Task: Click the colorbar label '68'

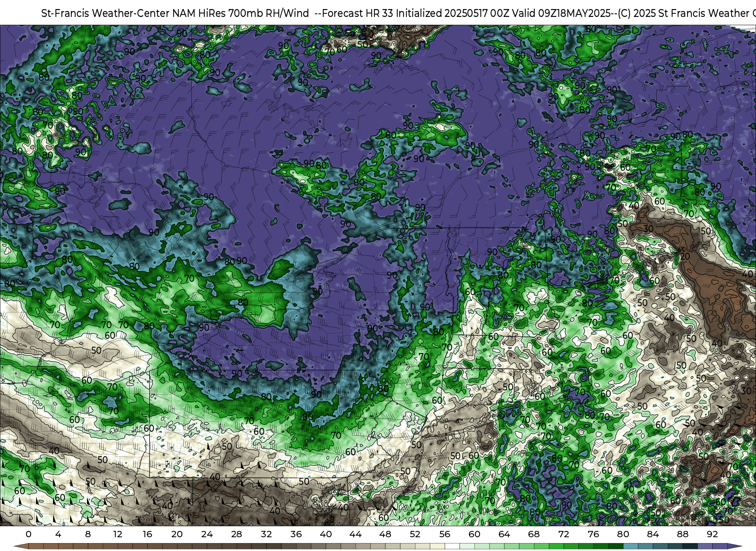Action: (534, 534)
